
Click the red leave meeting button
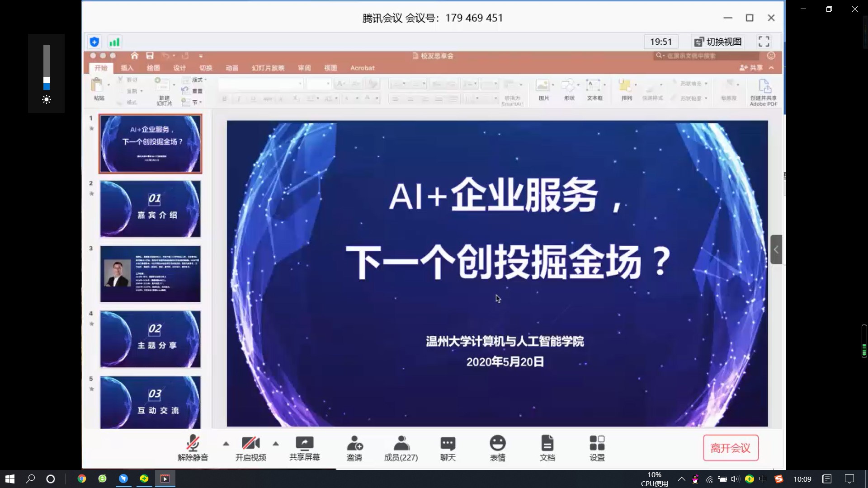[x=730, y=448]
